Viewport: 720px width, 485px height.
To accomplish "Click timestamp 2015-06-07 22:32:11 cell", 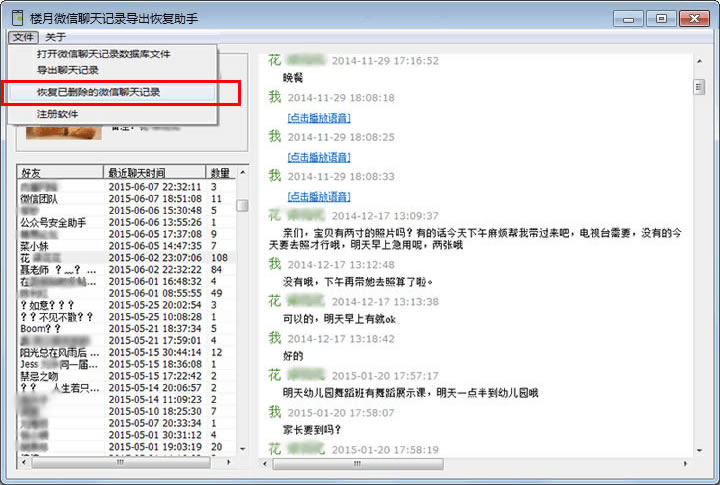I will (x=155, y=187).
